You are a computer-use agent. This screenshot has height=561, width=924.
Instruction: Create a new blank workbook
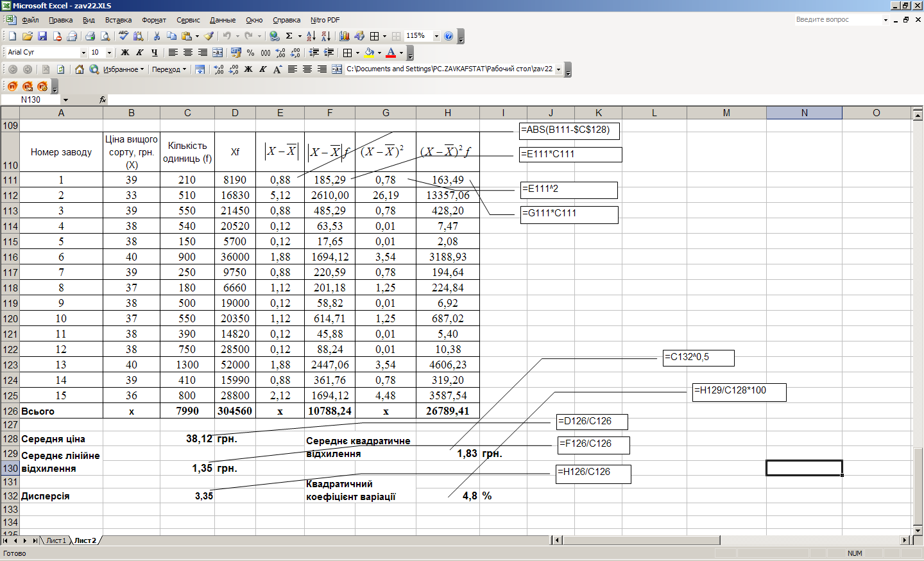[x=12, y=36]
